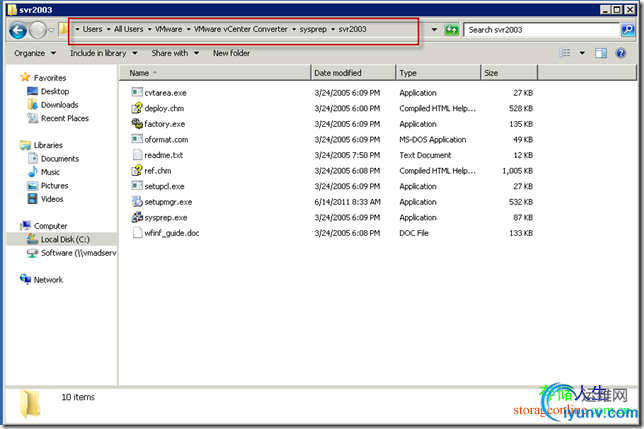Sort by the Type column header
This screenshot has width=644, height=429.
(x=438, y=73)
